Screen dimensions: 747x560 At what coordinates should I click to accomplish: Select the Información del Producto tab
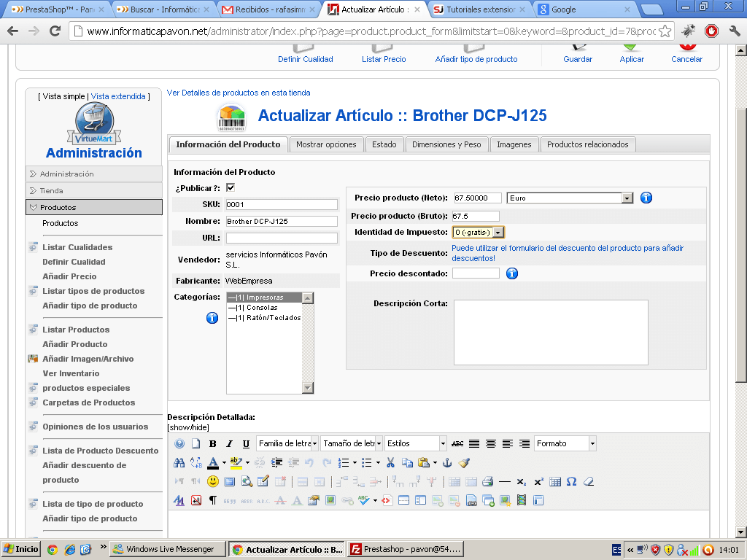tap(228, 144)
